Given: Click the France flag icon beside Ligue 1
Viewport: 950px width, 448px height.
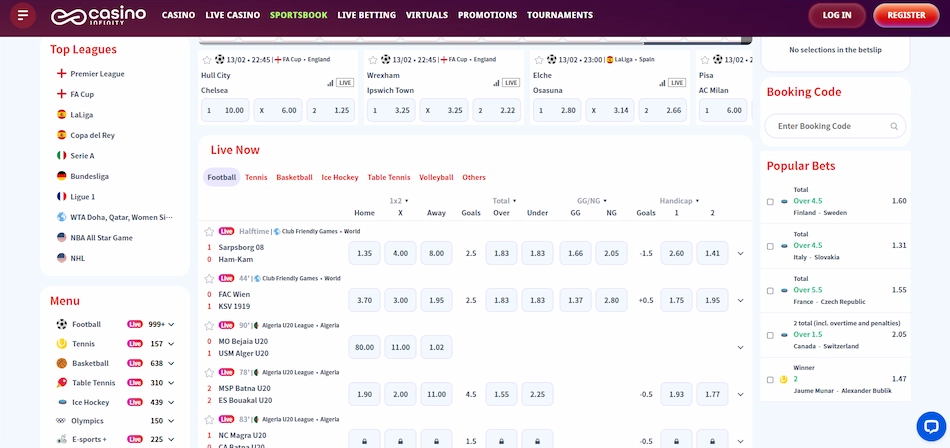Looking at the screenshot, I should pyautogui.click(x=61, y=196).
